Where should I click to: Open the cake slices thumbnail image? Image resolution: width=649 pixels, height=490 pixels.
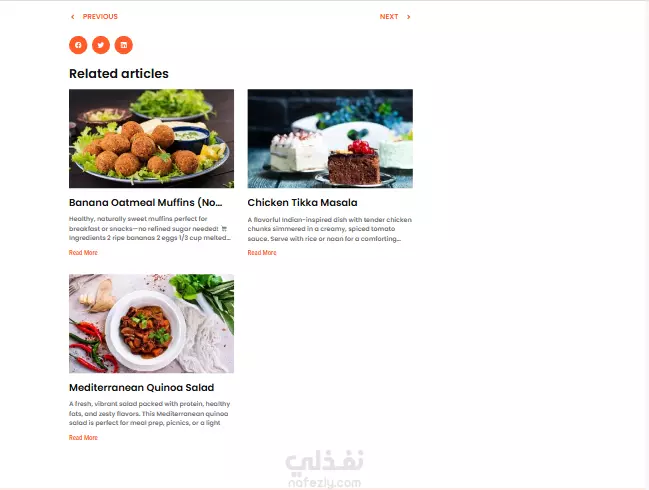(330, 139)
